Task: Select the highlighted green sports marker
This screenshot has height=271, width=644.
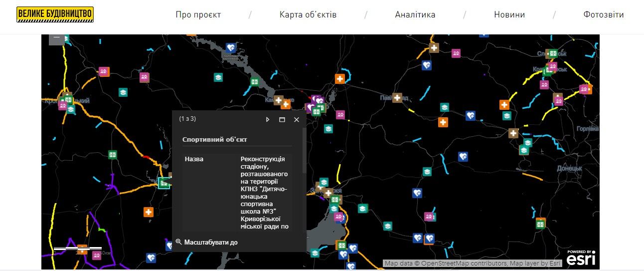Action: point(163,183)
